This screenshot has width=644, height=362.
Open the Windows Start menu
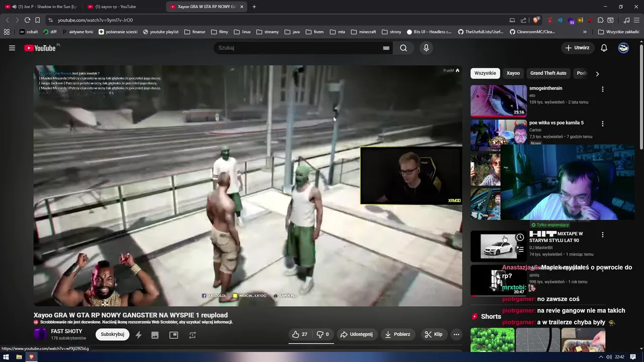click(6, 357)
